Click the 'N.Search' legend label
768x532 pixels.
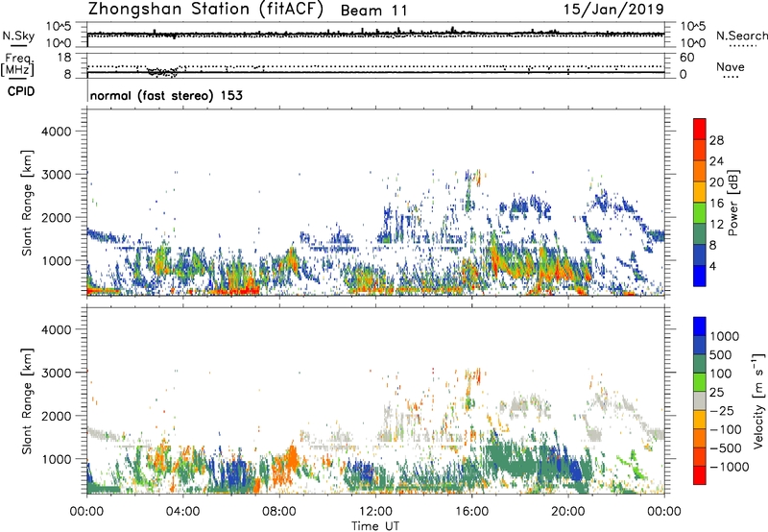pyautogui.click(x=741, y=36)
